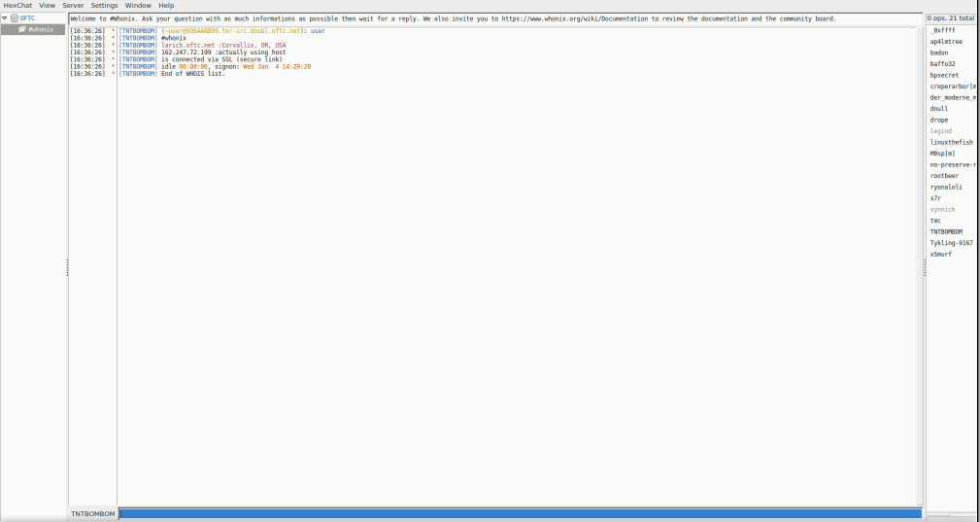The height and width of the screenshot is (522, 980).
Task: Click the OFTC server network icon
Action: coord(14,18)
